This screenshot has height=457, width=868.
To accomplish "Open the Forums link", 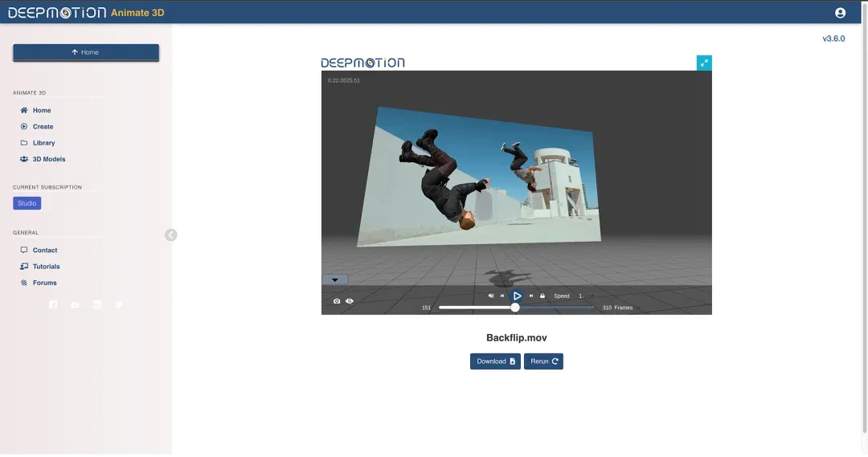I will tap(44, 283).
